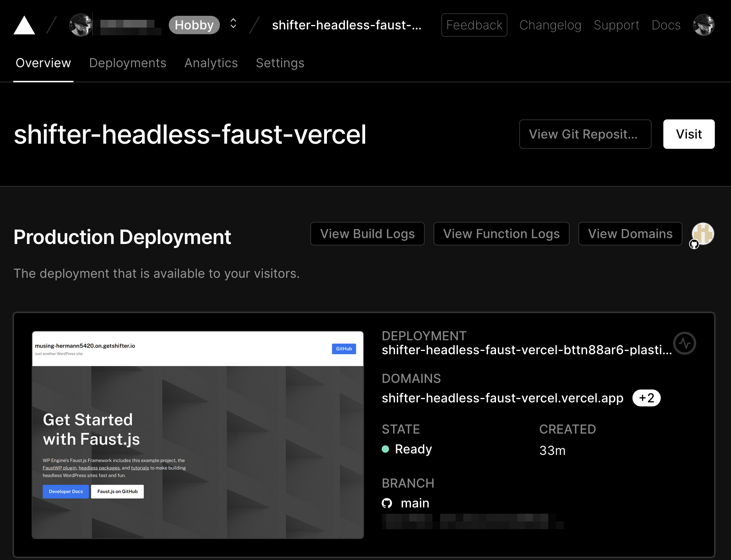Open the Docs link
The width and height of the screenshot is (731, 560).
666,25
